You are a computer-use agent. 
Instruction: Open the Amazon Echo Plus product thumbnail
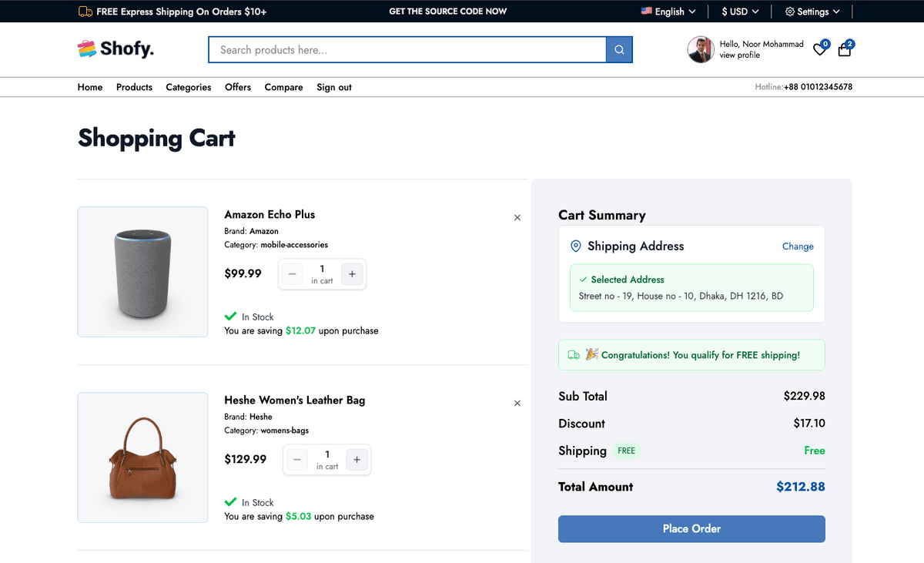tap(143, 272)
